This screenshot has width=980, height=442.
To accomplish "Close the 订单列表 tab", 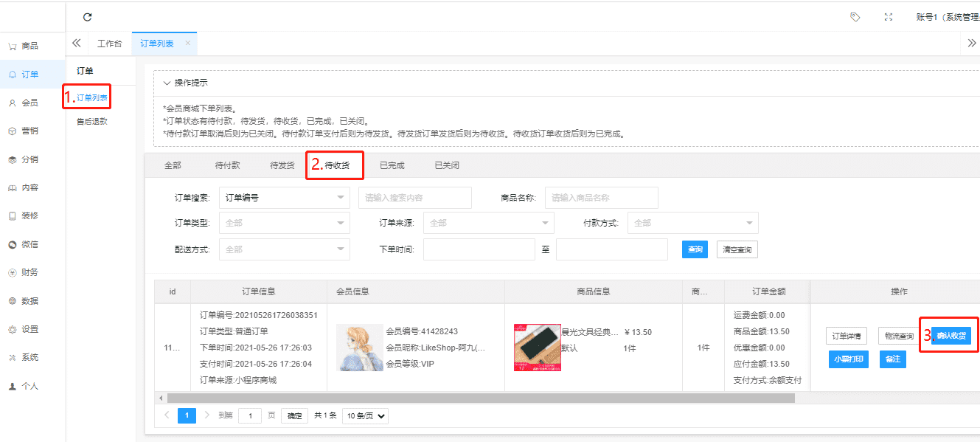I will click(x=188, y=44).
